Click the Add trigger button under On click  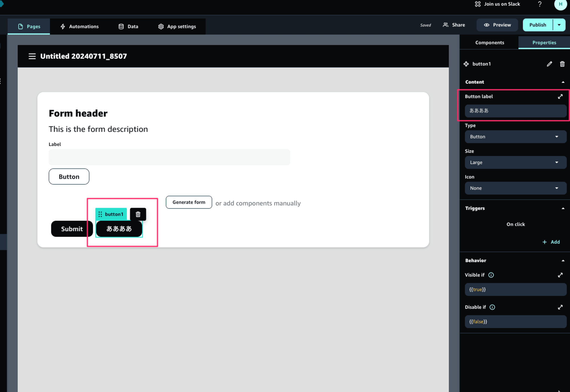[x=552, y=242]
